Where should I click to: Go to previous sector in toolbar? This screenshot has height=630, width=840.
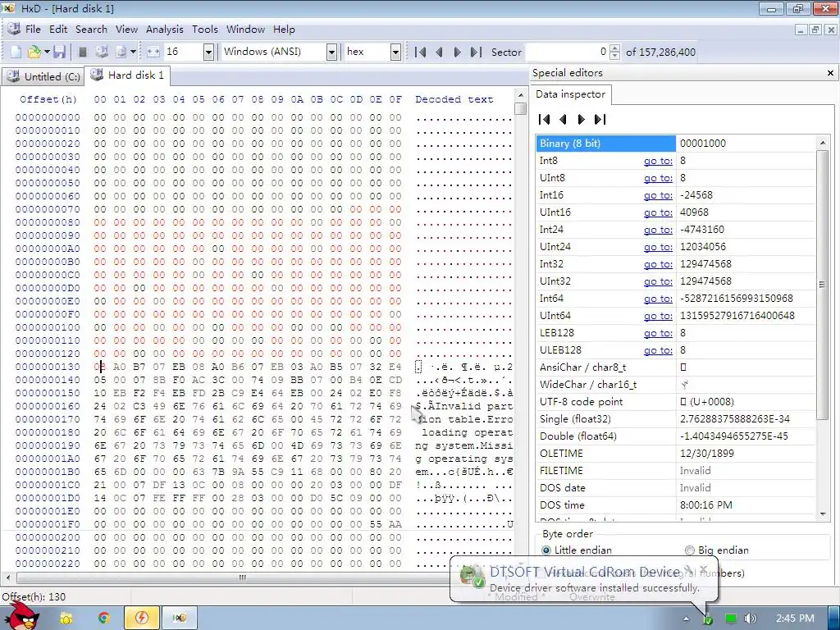[x=440, y=52]
